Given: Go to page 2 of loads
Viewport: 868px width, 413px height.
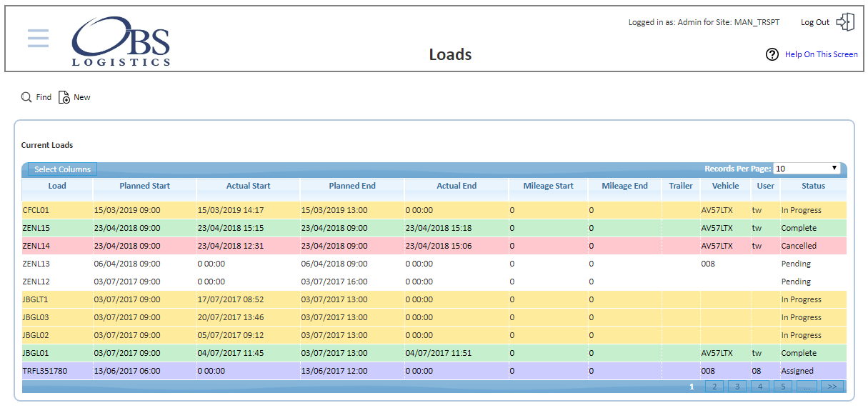Looking at the screenshot, I should [x=714, y=387].
